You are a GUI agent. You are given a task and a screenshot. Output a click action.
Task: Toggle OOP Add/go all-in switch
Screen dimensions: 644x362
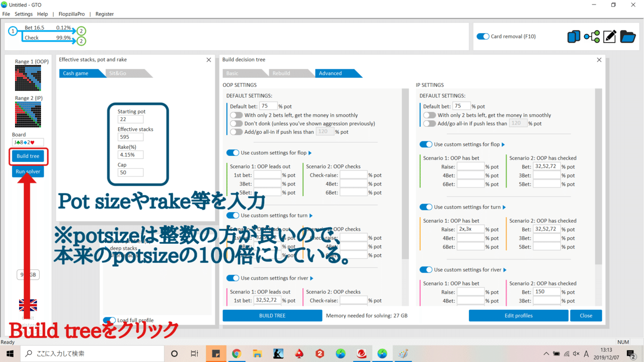pos(236,132)
